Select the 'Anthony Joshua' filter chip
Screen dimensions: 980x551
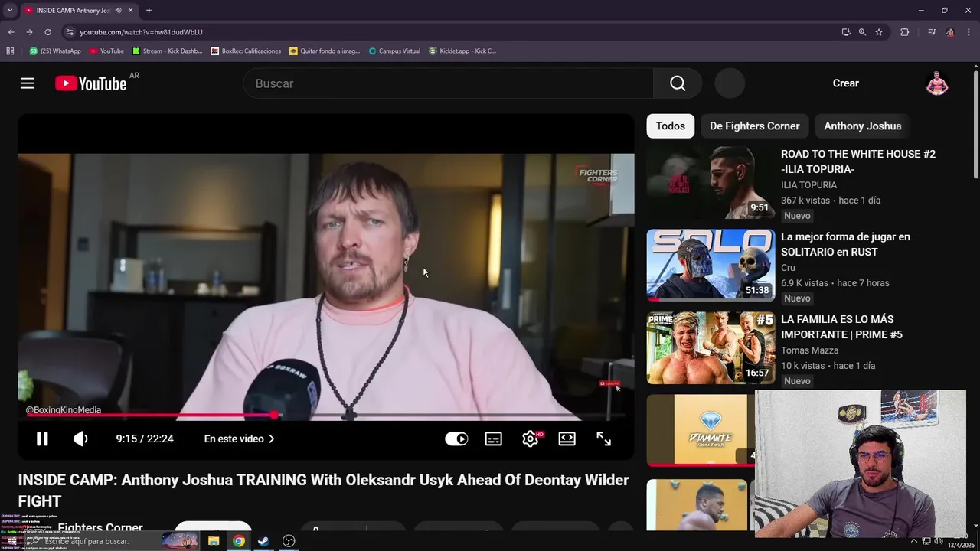tap(862, 126)
